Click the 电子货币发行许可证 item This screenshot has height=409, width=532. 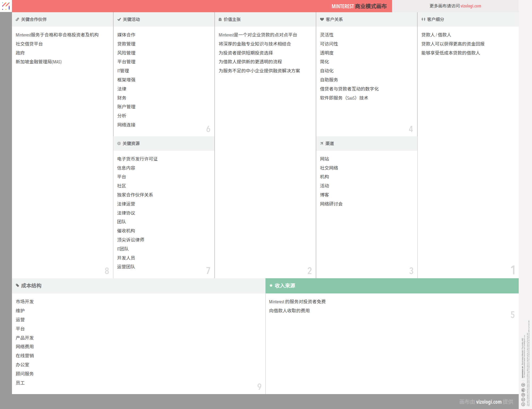click(x=137, y=159)
